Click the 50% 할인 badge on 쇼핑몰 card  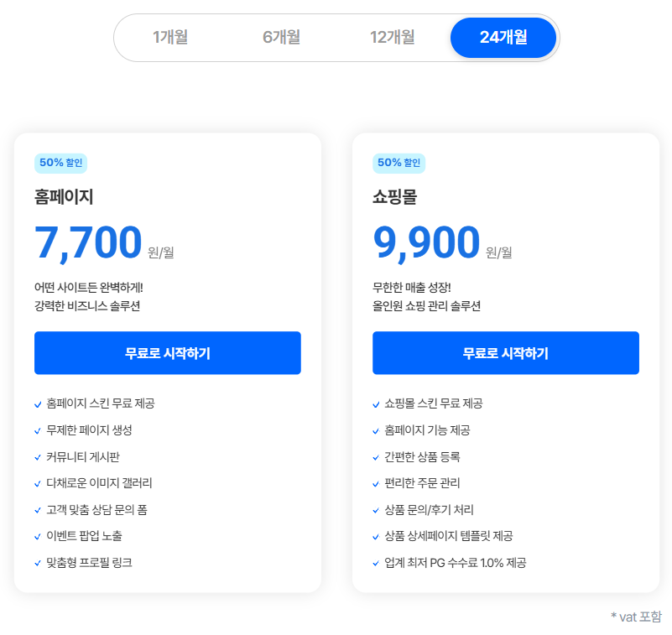point(399,164)
